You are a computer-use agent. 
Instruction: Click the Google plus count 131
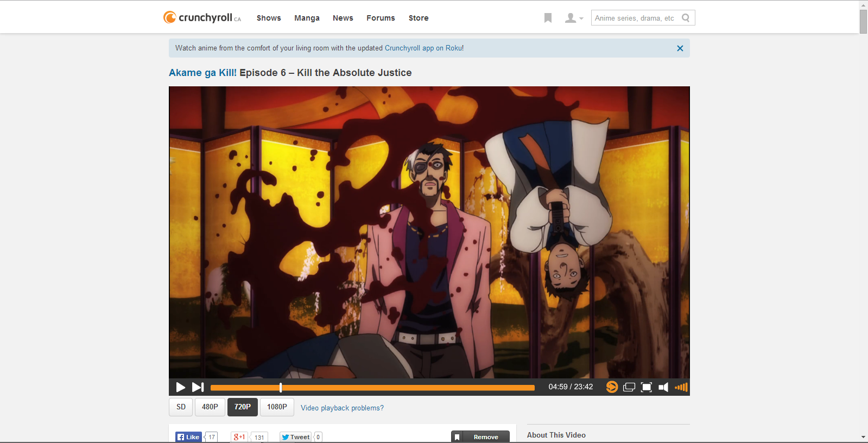click(x=259, y=437)
